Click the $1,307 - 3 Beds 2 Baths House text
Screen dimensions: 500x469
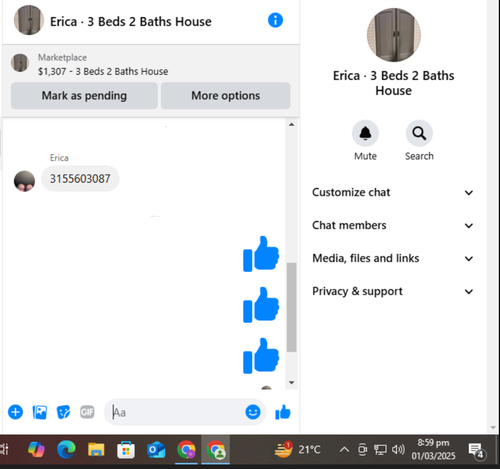tap(103, 71)
